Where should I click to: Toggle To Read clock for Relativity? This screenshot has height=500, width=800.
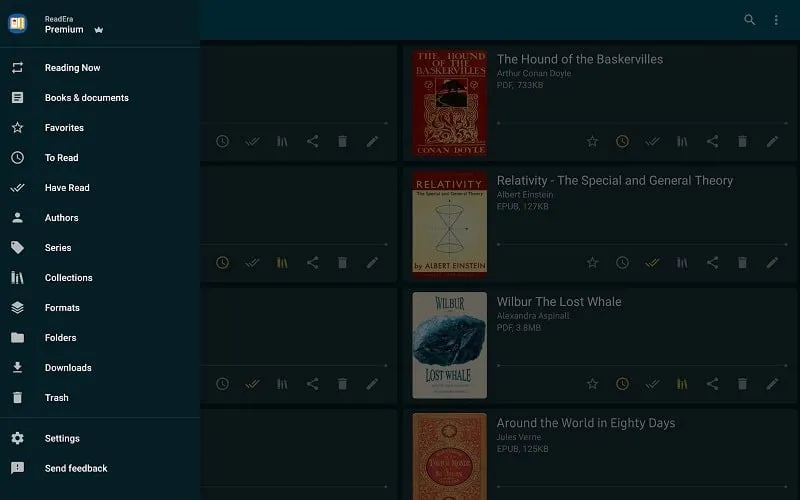click(622, 263)
